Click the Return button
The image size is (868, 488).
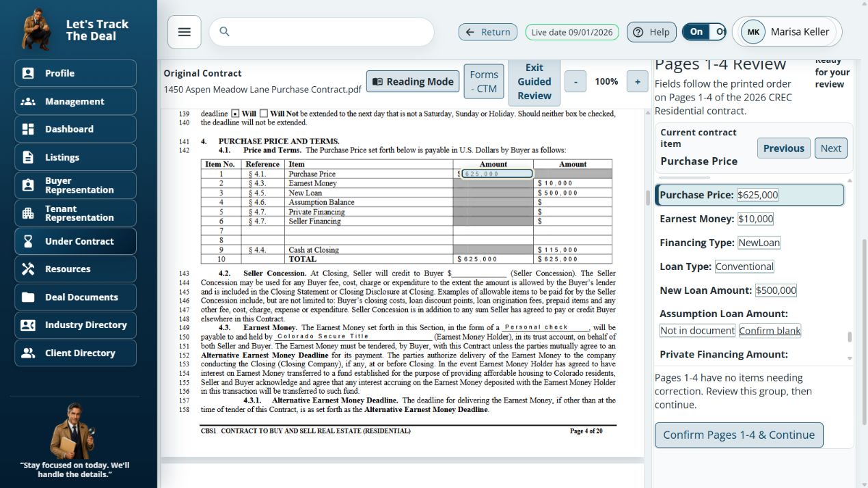tap(487, 32)
